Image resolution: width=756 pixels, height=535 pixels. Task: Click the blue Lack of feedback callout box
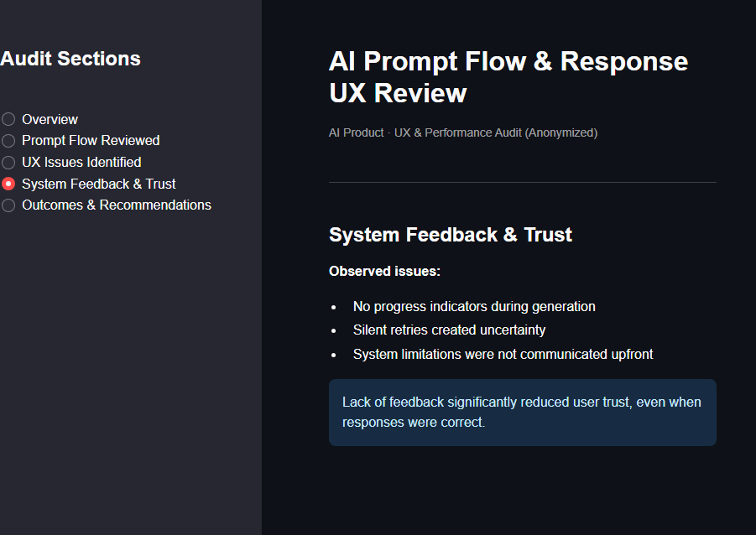point(522,413)
